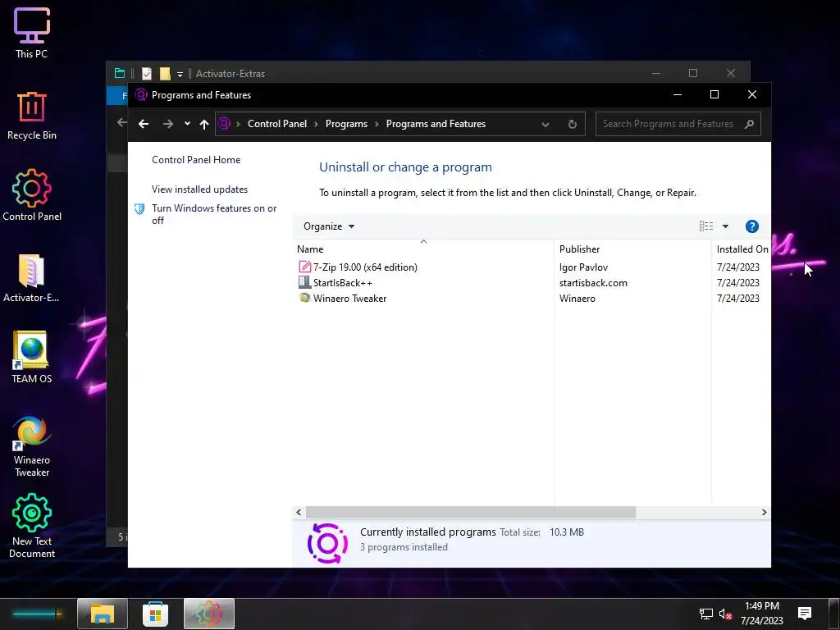The image size is (840, 630).
Task: Open Activator-Extras zip folder on desktop
Action: tap(32, 277)
